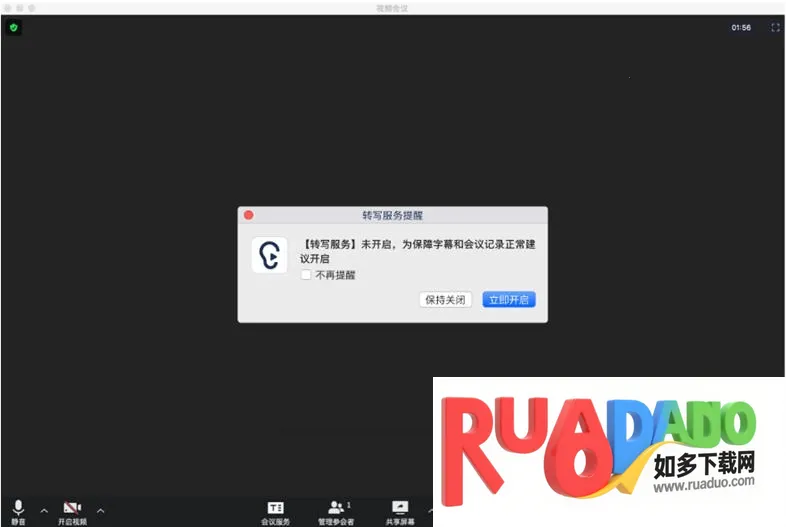Click the mute microphone icon
The width and height of the screenshot is (786, 527).
18,508
